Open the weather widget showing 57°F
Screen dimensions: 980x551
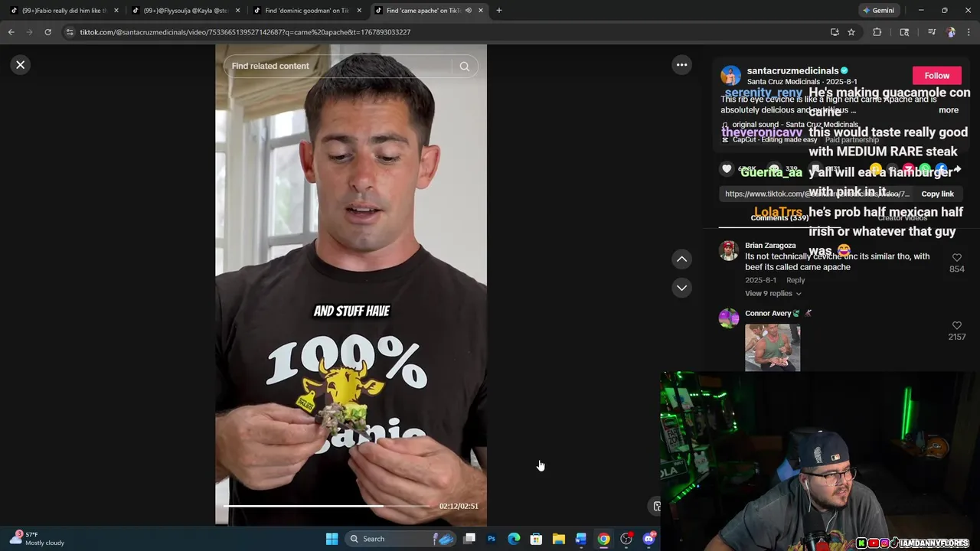(38, 539)
